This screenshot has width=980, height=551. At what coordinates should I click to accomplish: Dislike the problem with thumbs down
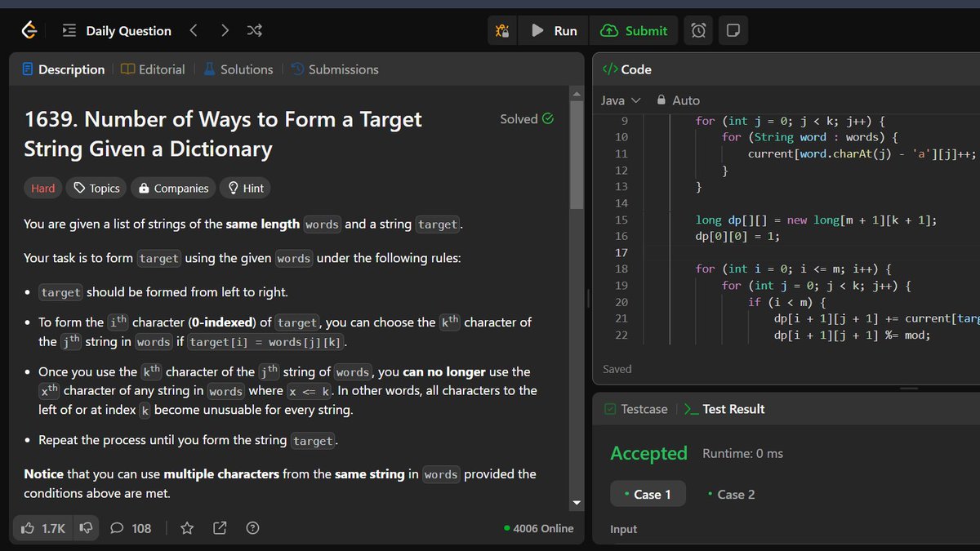coord(85,528)
